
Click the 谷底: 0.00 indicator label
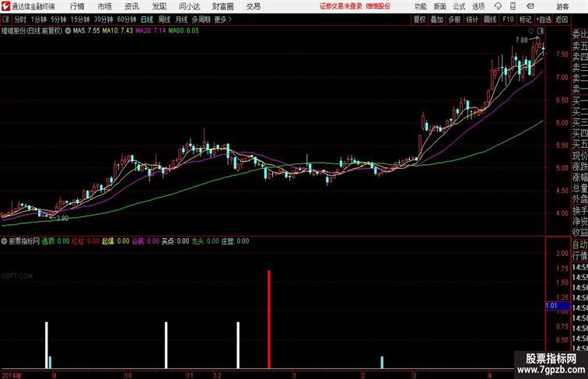click(145, 241)
